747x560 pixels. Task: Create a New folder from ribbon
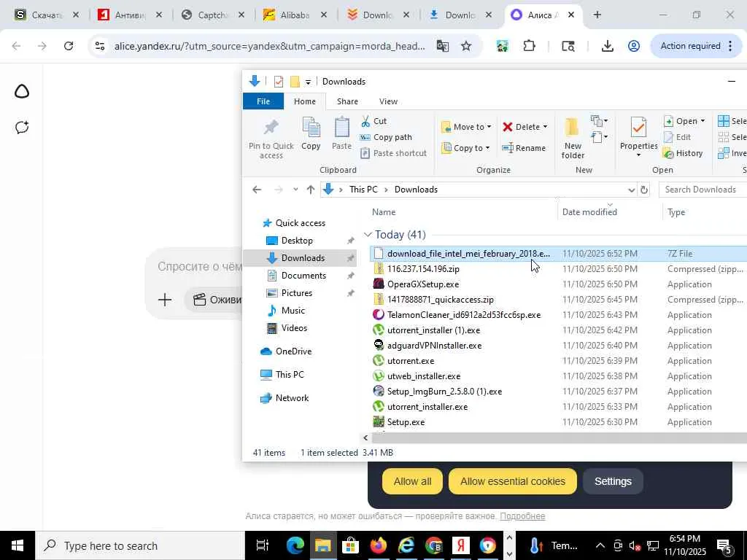573,138
